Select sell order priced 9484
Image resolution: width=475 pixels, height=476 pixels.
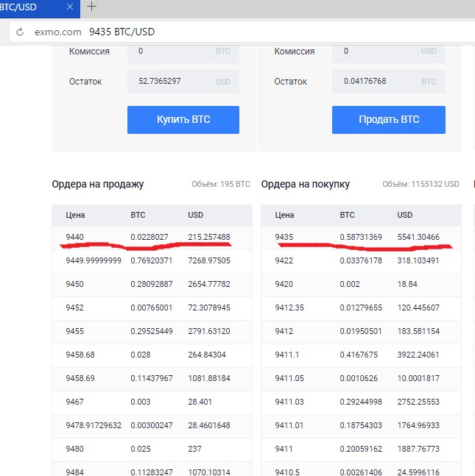pyautogui.click(x=152, y=469)
